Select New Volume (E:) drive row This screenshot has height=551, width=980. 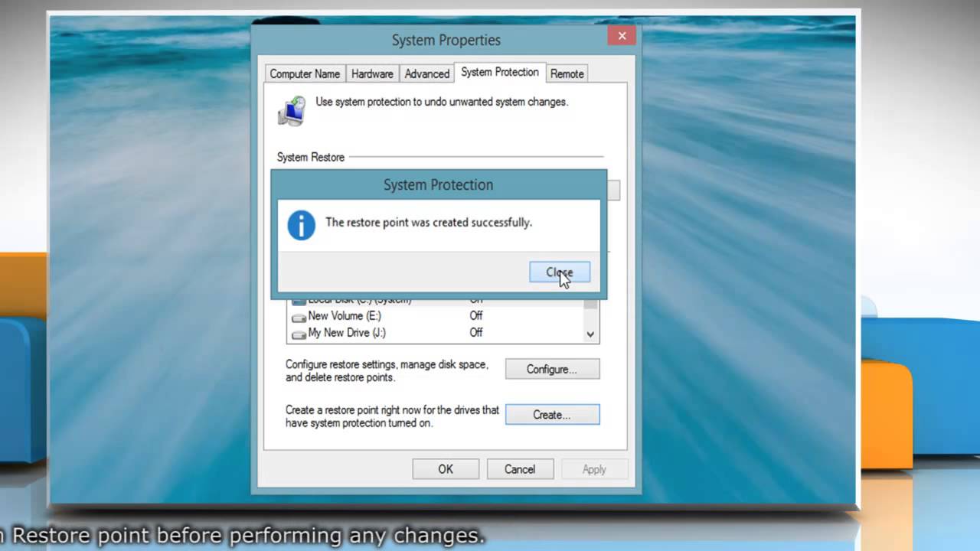[x=436, y=316]
